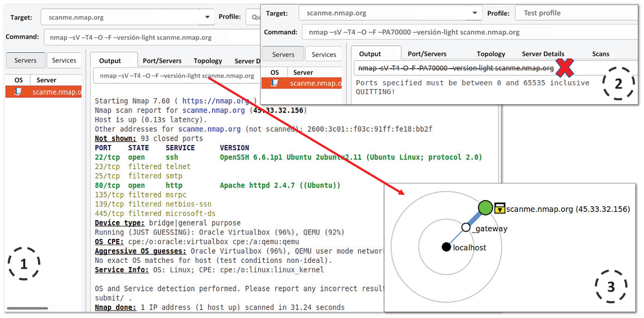Open the cut-off Server D tab in scan report window
Image resolution: width=644 pixels, height=318 pixels.
[x=247, y=61]
